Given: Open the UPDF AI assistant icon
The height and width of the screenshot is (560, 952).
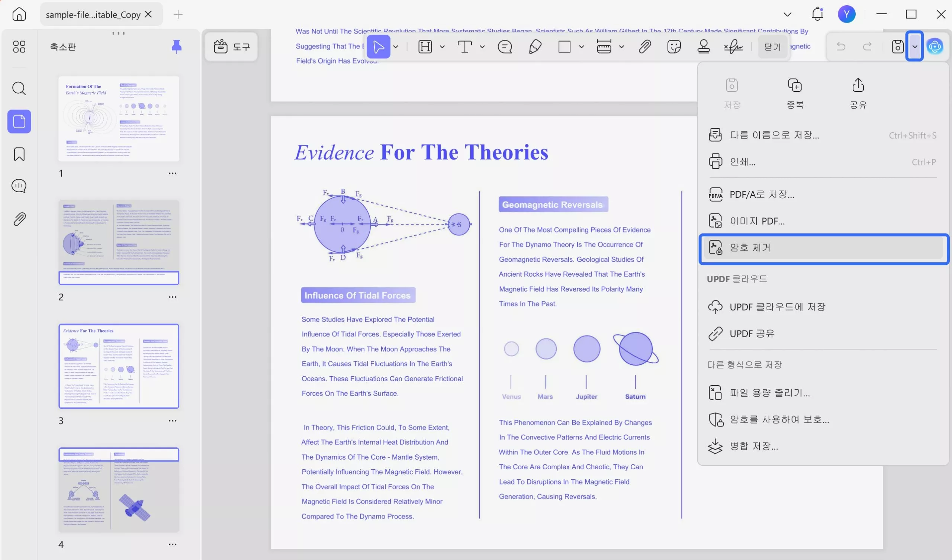Looking at the screenshot, I should 935,46.
